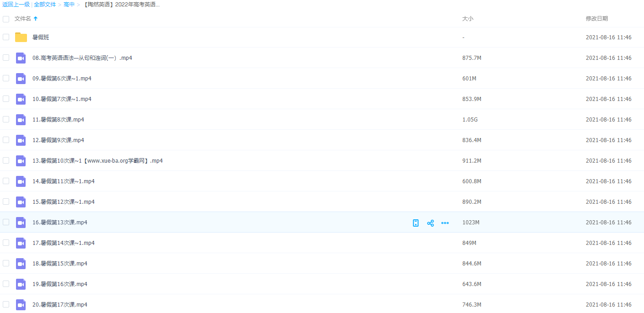The image size is (644, 313).
Task: Click the video icon of 20.暑假第17次课.mp4
Action: [x=21, y=305]
